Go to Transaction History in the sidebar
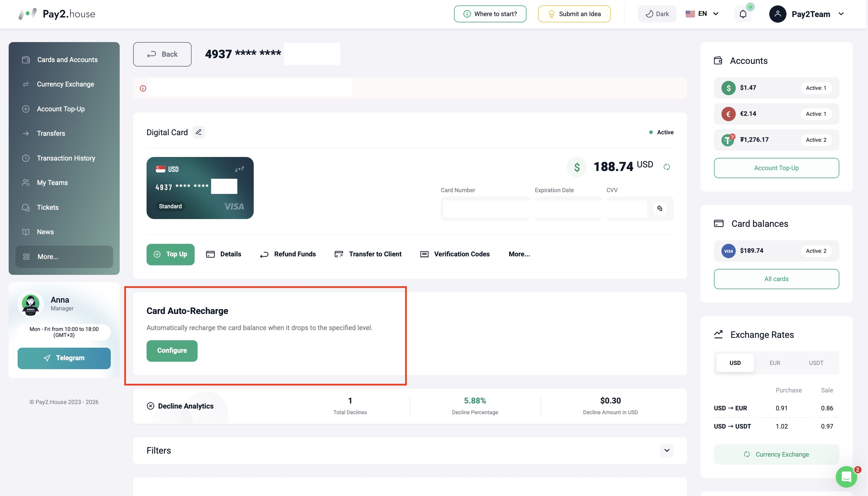Image resolution: width=868 pixels, height=496 pixels. click(64, 158)
